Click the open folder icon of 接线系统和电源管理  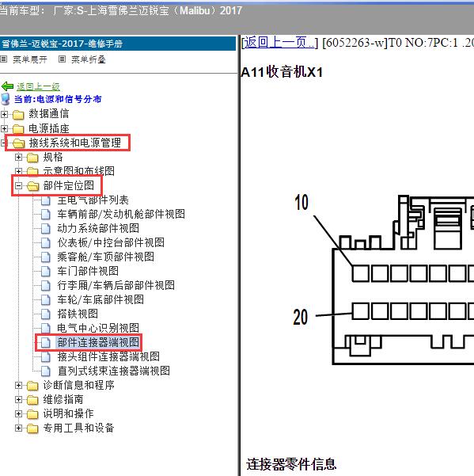[18, 143]
